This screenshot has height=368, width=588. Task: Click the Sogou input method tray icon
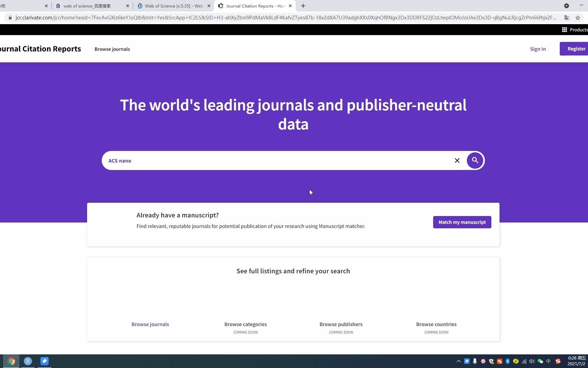(558, 361)
